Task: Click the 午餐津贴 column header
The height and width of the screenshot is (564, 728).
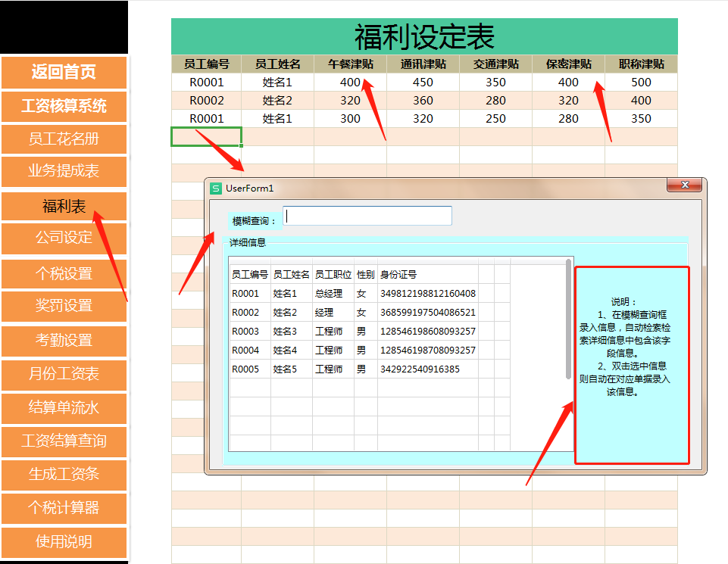Action: point(351,64)
